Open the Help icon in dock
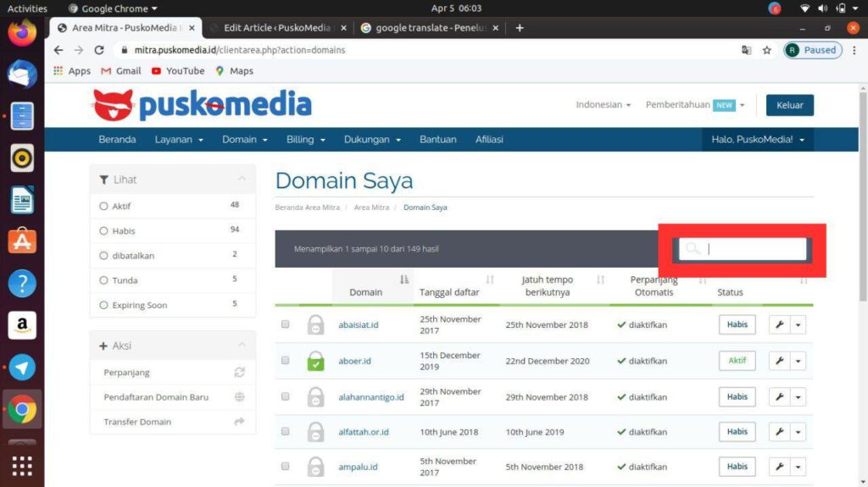Image resolution: width=868 pixels, height=487 pixels. point(22,284)
